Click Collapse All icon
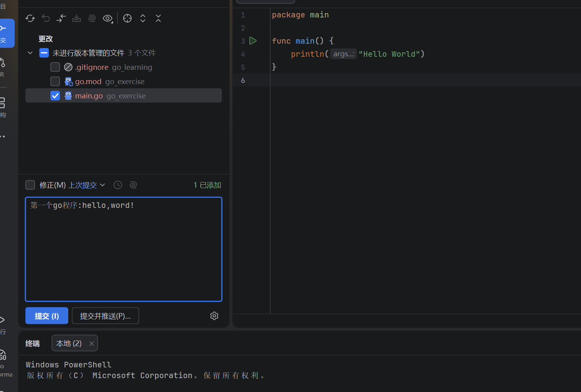 pos(158,18)
